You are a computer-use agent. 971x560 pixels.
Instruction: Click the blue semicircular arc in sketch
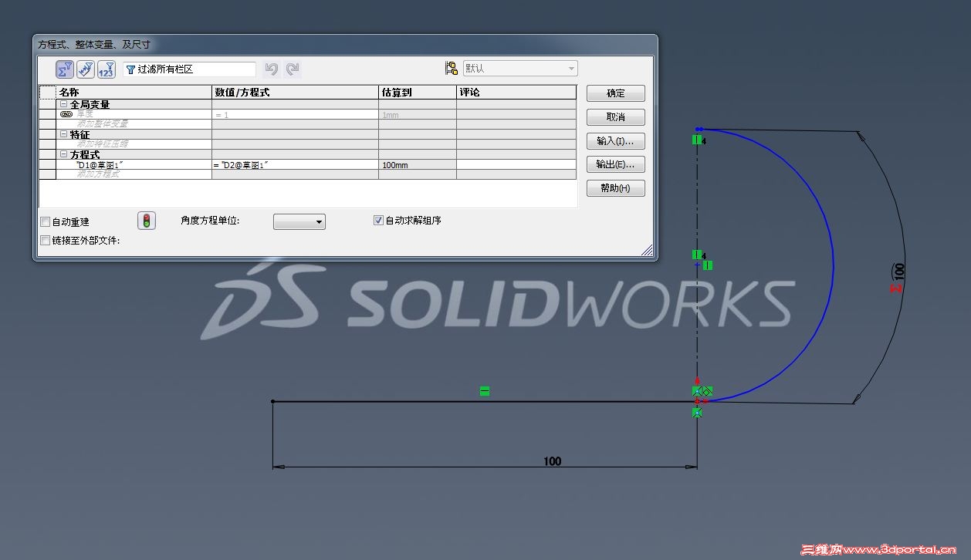pyautogui.click(x=833, y=266)
